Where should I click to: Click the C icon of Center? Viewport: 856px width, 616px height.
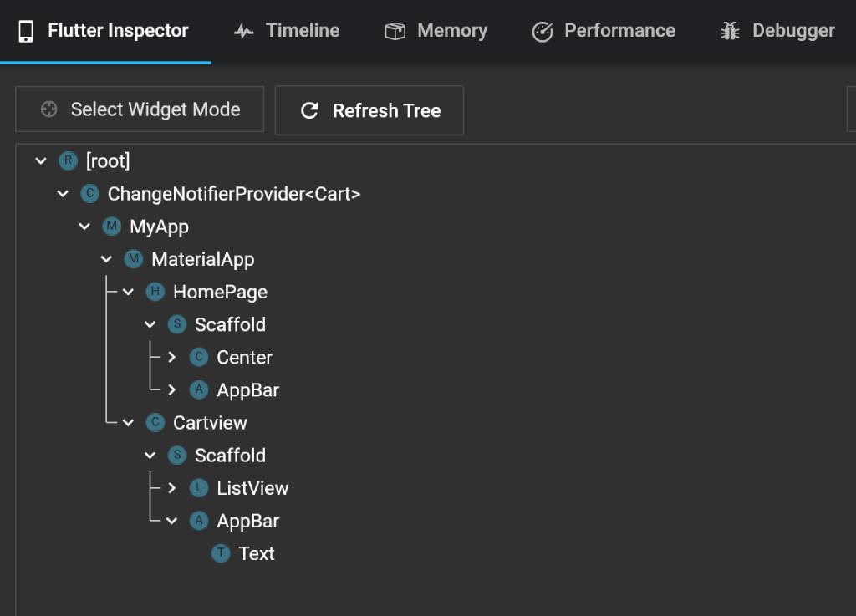(x=199, y=358)
